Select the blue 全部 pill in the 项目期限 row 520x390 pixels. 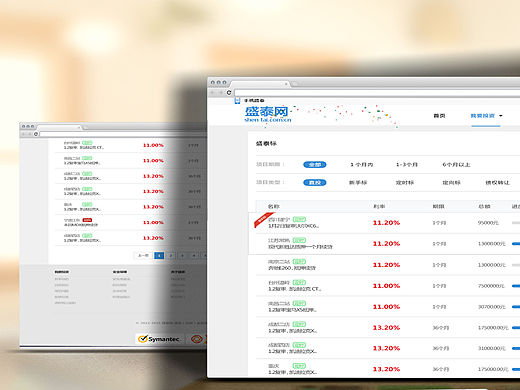tap(315, 165)
